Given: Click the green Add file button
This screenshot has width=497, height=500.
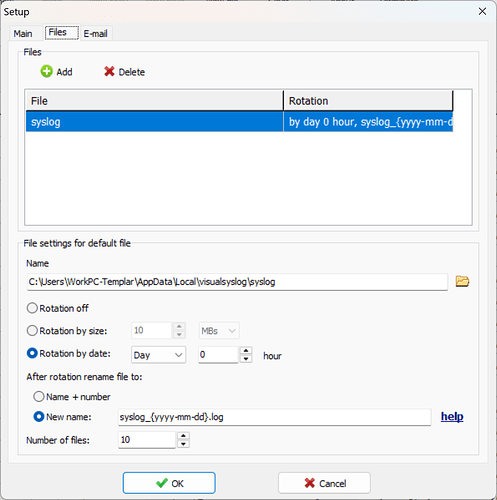Looking at the screenshot, I should coord(56,72).
